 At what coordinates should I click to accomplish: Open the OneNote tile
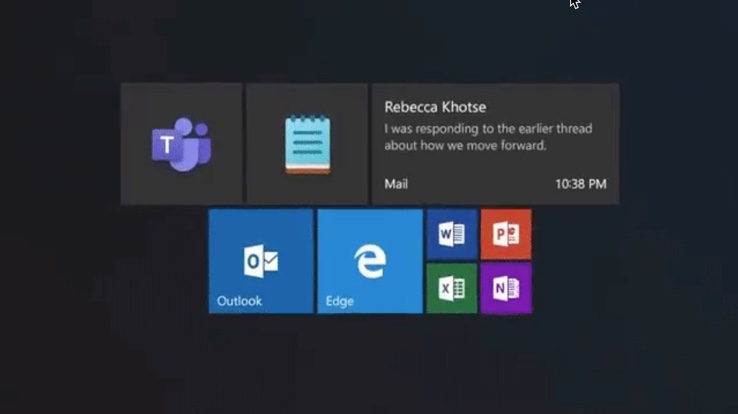pos(506,288)
